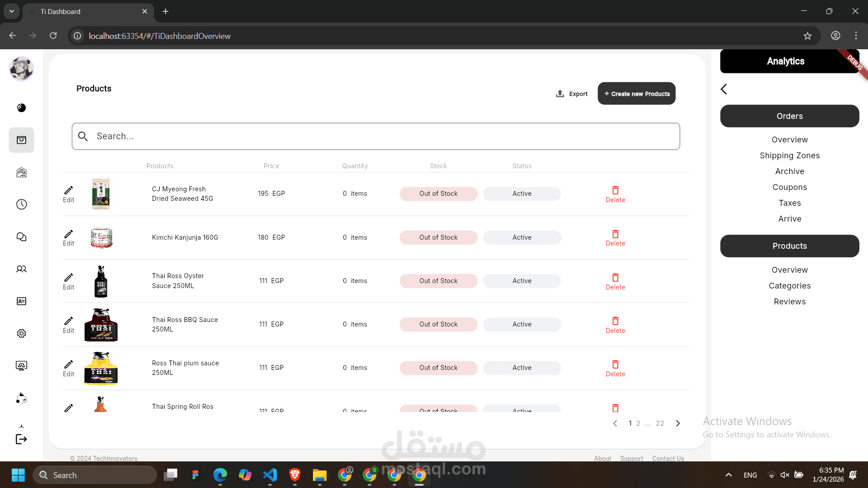Click the Create new Products button
This screenshot has width=868, height=488.
click(636, 94)
